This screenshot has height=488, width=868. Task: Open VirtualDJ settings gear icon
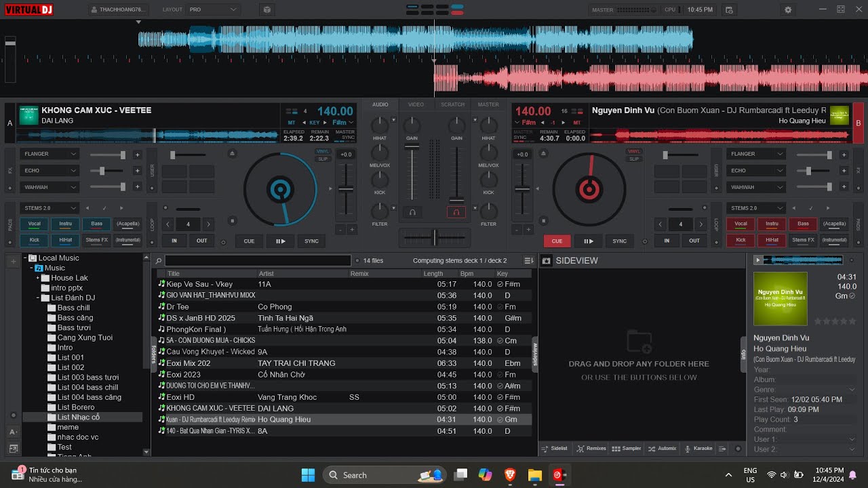coord(787,9)
